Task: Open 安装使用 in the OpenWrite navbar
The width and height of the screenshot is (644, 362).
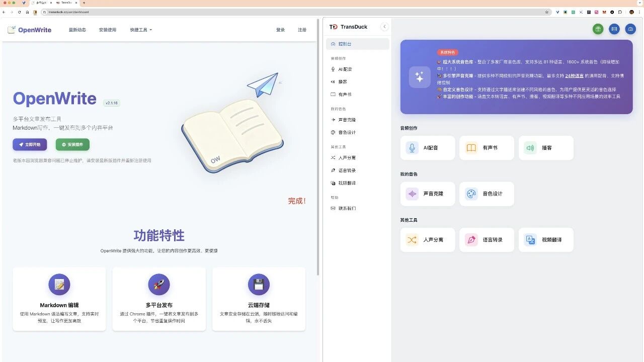Action: click(x=108, y=30)
